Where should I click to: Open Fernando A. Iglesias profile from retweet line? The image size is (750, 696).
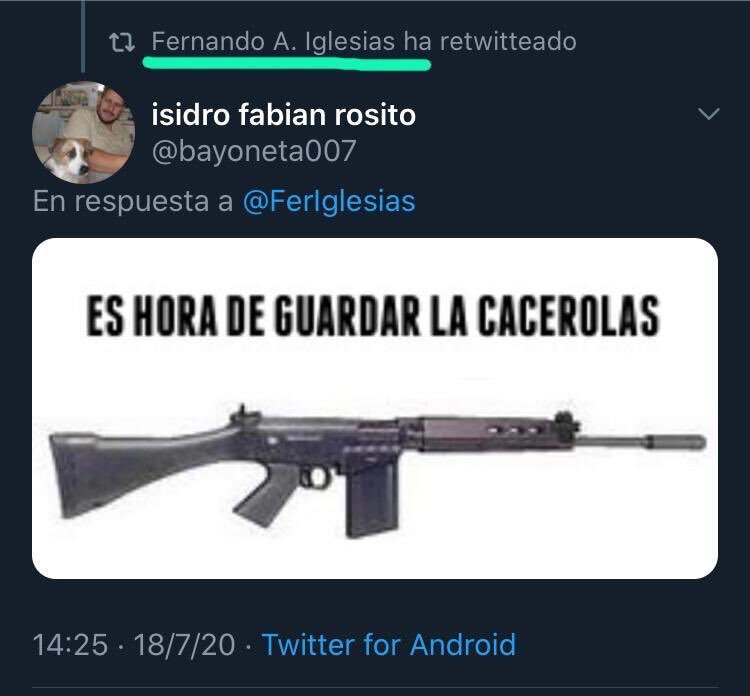[273, 42]
